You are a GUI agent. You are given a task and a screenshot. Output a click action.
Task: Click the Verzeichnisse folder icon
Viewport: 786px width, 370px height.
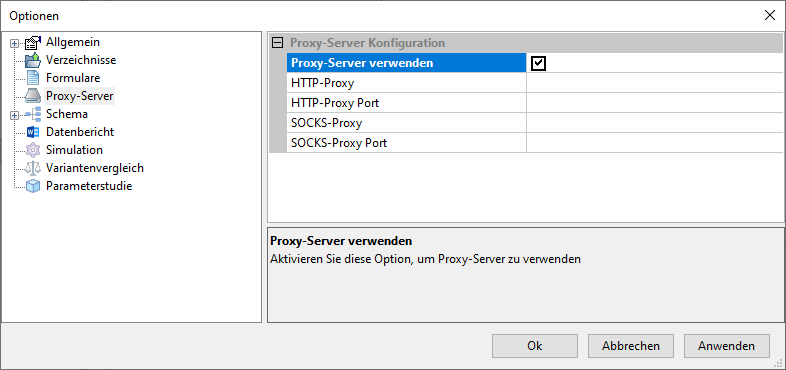tap(33, 60)
